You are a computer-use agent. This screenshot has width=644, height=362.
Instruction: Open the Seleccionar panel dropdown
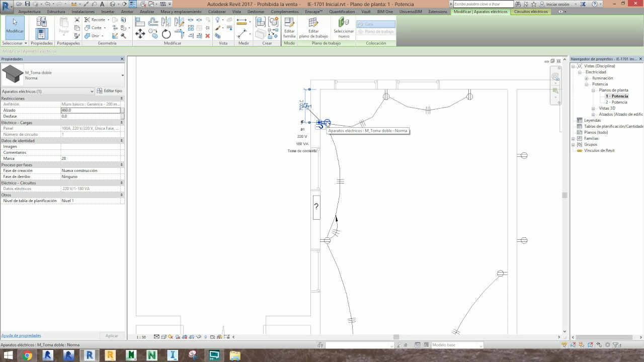tap(15, 43)
